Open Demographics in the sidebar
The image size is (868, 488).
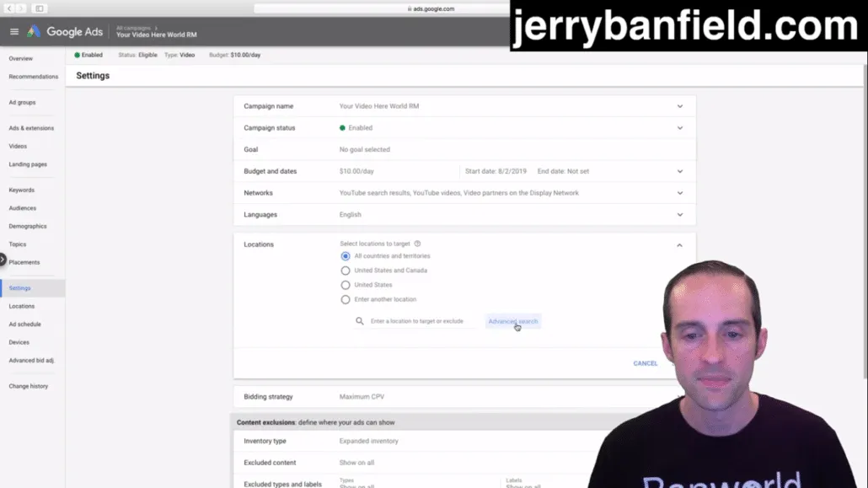[28, 226]
